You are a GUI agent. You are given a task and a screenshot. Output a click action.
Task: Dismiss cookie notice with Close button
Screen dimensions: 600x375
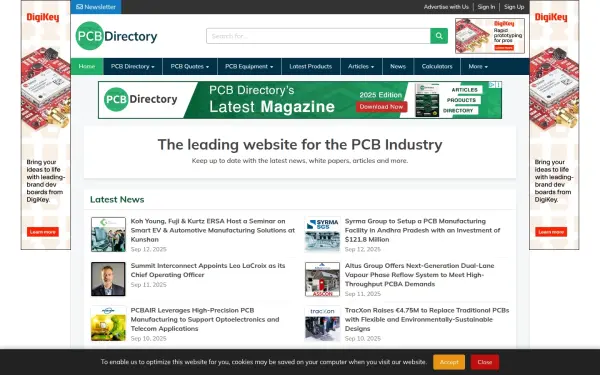click(x=485, y=362)
